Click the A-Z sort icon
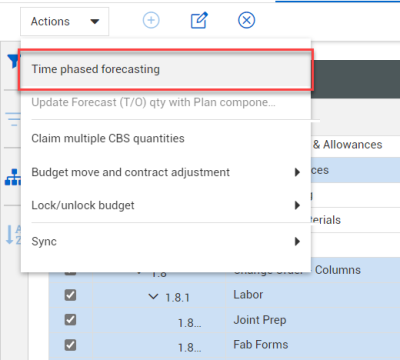 pyautogui.click(x=13, y=234)
